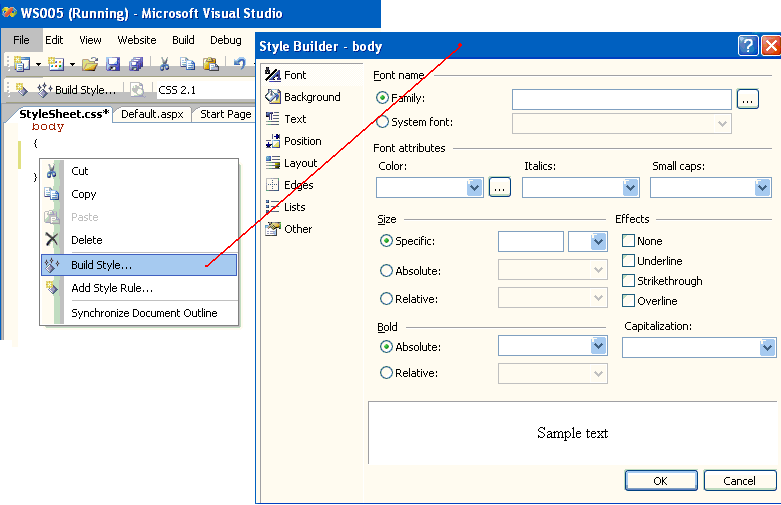Click the Undo arrow toolbar icon
Screen dimensions: 781x505
tap(240, 63)
